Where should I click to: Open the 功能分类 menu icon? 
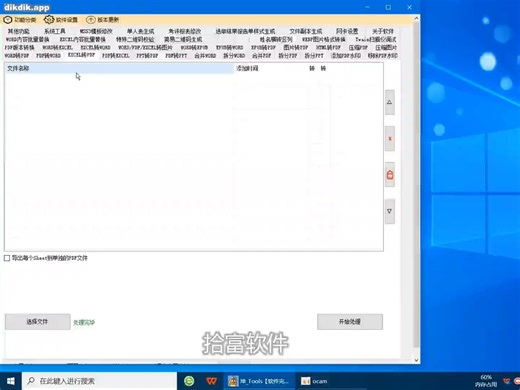pyautogui.click(x=8, y=20)
